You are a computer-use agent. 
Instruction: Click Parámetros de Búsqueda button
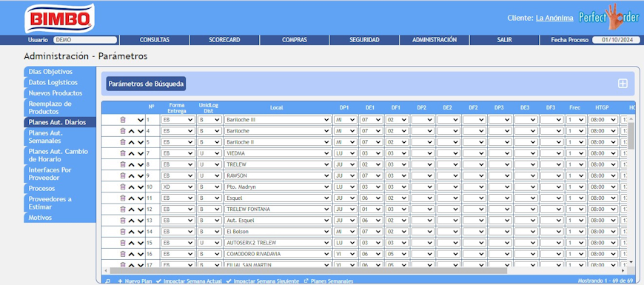point(146,84)
